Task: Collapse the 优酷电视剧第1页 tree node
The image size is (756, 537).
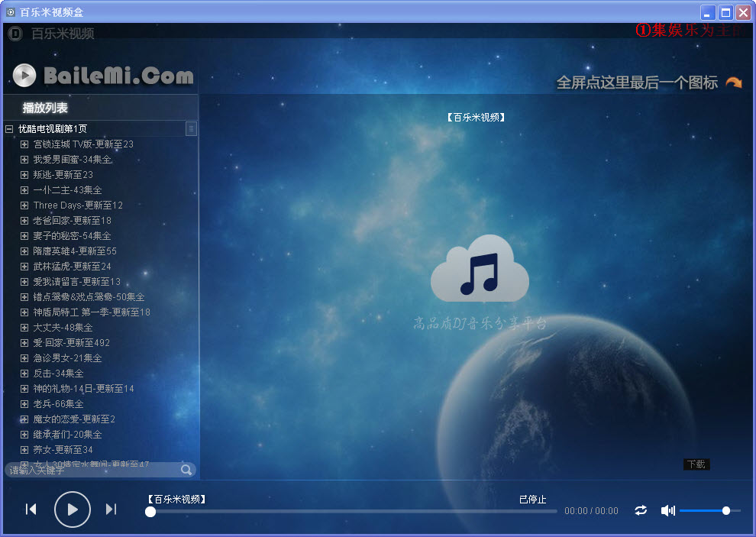Action: [x=8, y=129]
